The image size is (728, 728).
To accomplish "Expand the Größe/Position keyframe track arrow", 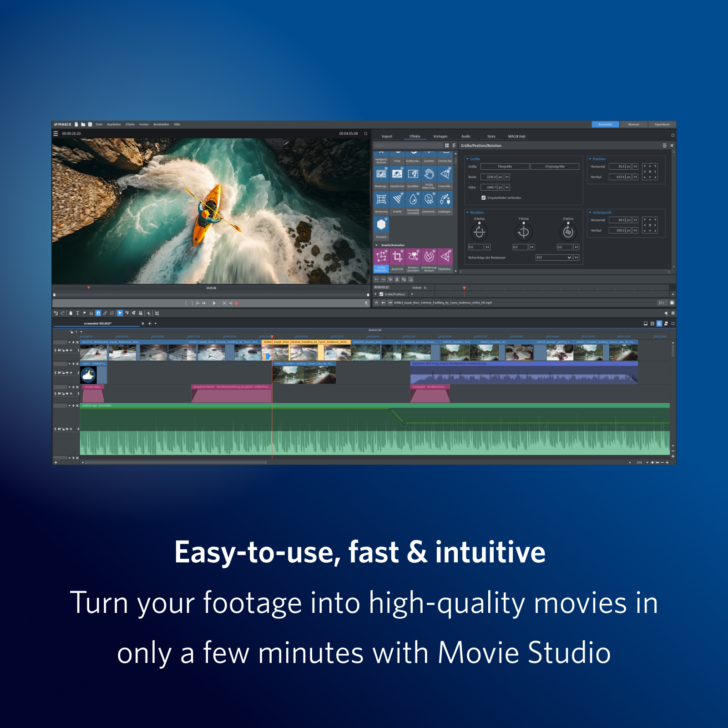I will [x=375, y=294].
